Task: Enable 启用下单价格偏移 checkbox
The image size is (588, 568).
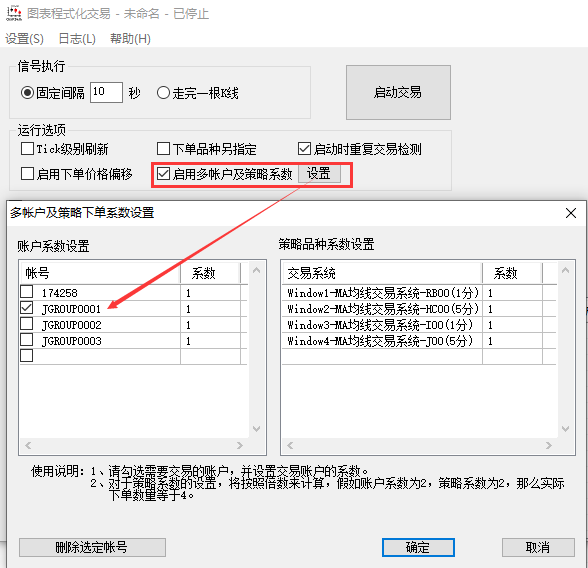Action: click(27, 174)
